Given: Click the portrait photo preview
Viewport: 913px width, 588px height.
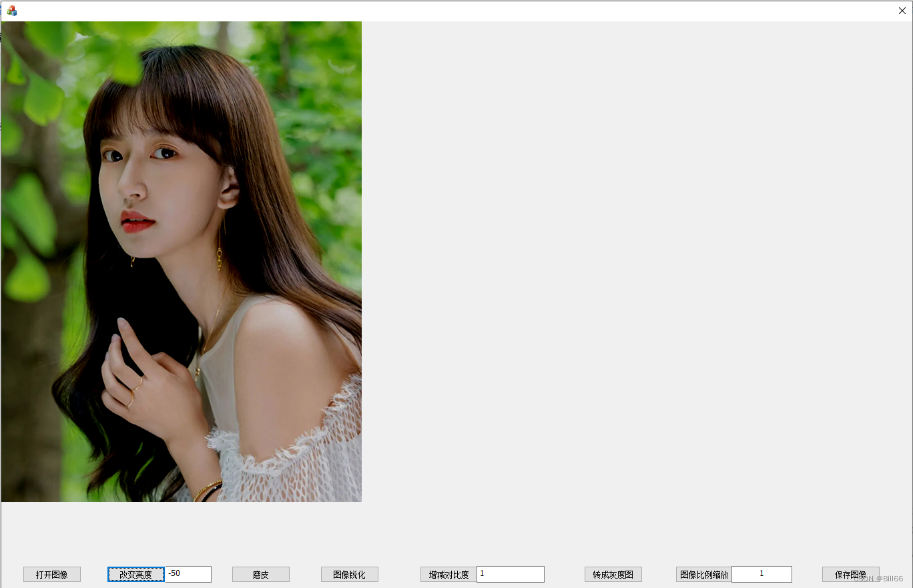Looking at the screenshot, I should 180,260.
